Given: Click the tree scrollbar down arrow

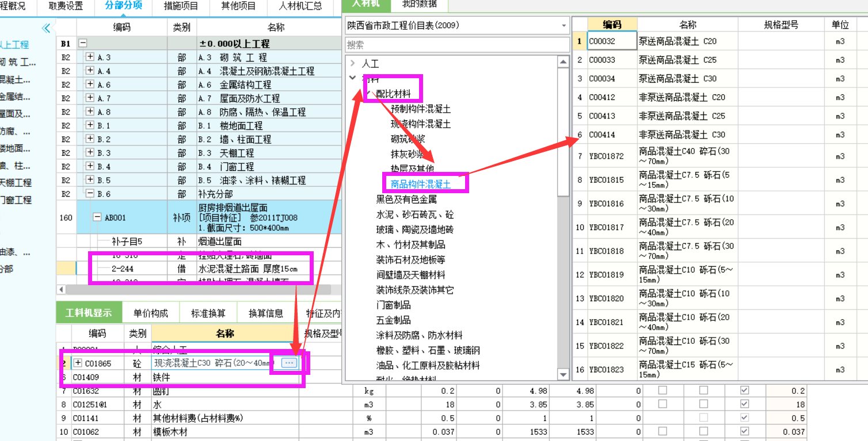Looking at the screenshot, I should coord(564,375).
